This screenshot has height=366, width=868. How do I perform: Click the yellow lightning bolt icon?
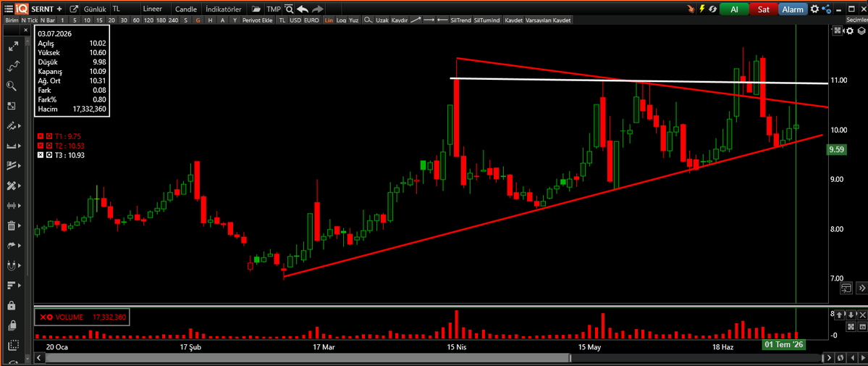702,9
